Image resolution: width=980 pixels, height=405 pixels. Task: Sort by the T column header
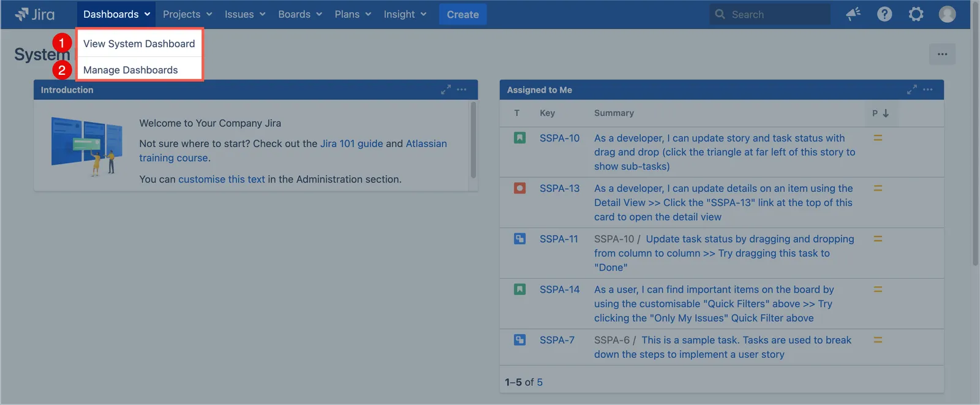[x=517, y=113]
